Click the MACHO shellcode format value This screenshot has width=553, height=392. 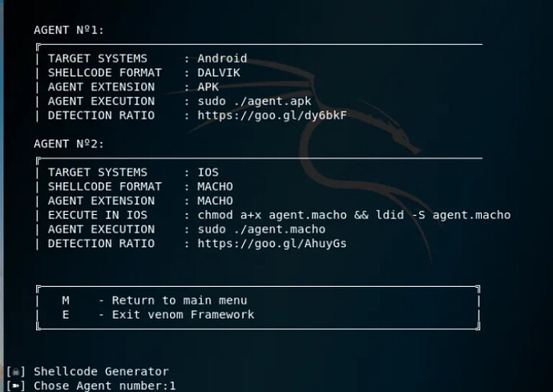coord(215,187)
